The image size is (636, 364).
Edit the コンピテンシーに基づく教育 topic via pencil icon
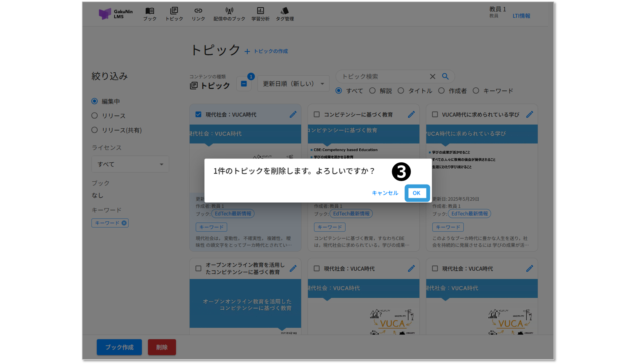pos(411,114)
